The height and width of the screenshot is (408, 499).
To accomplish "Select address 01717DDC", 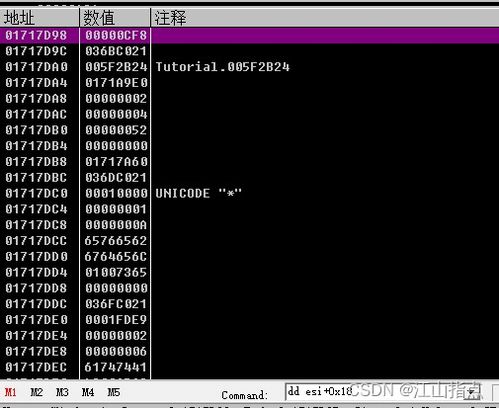I will [x=36, y=304].
